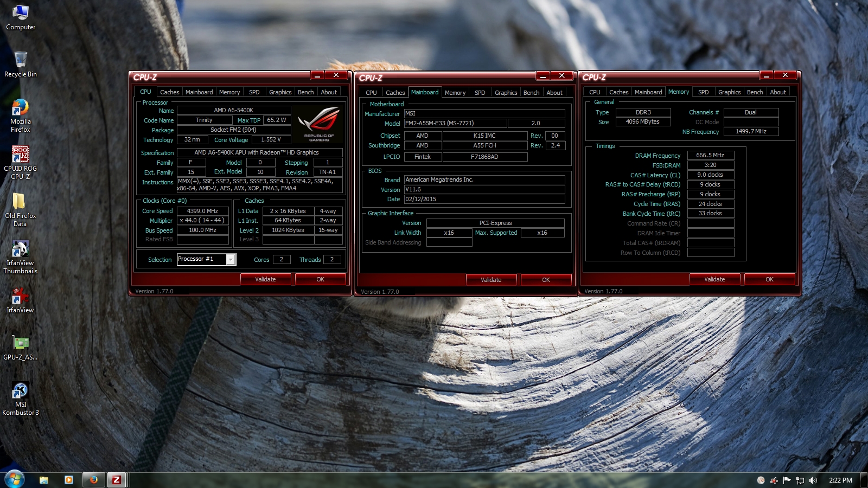Click the memory Size 4096 MBytes value
Image resolution: width=868 pixels, height=488 pixels.
pos(643,122)
